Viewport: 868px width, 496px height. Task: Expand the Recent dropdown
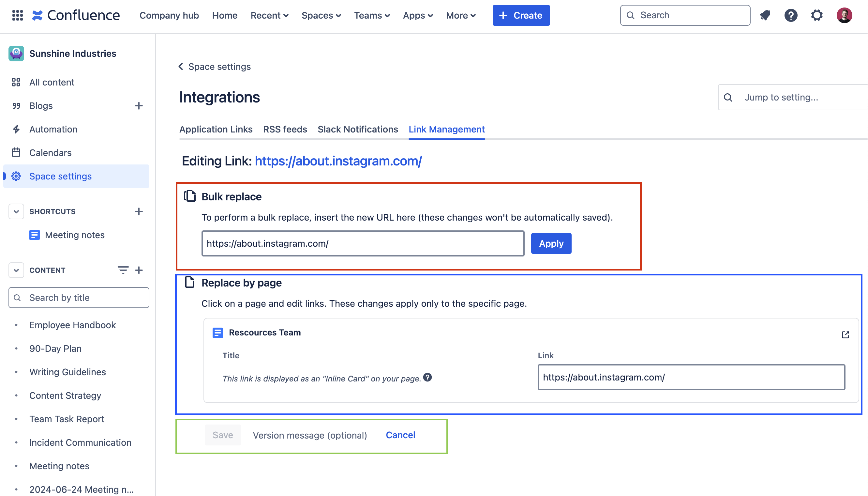[269, 15]
